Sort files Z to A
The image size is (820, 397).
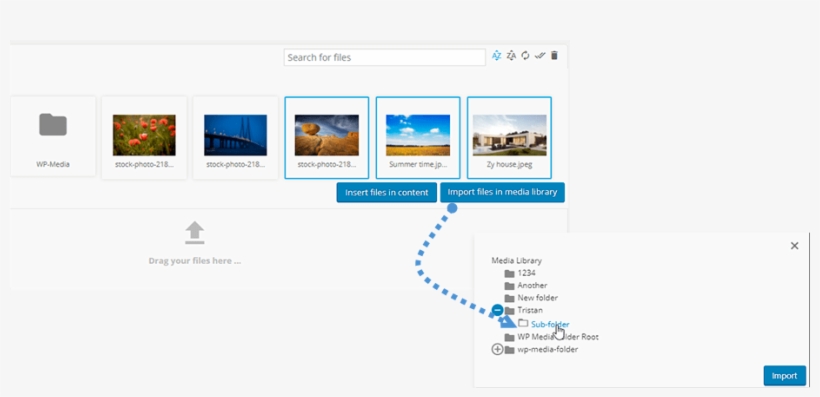511,55
